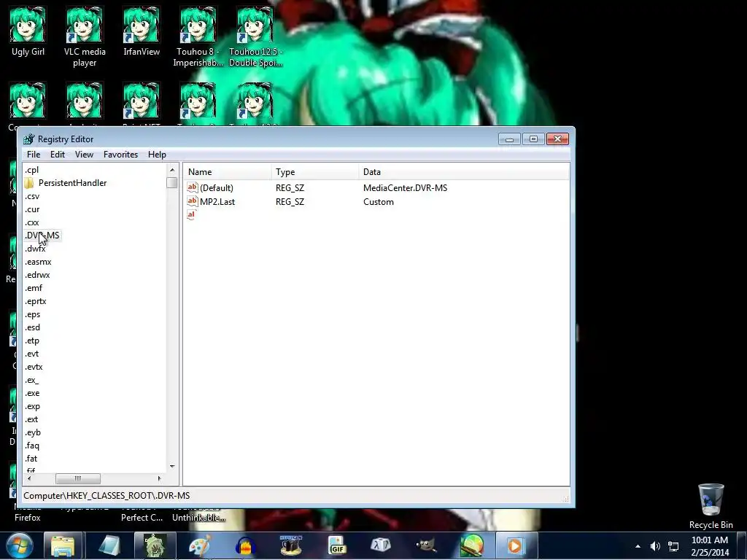This screenshot has width=747, height=560.
Task: Select the .easmx key
Action: tap(38, 262)
